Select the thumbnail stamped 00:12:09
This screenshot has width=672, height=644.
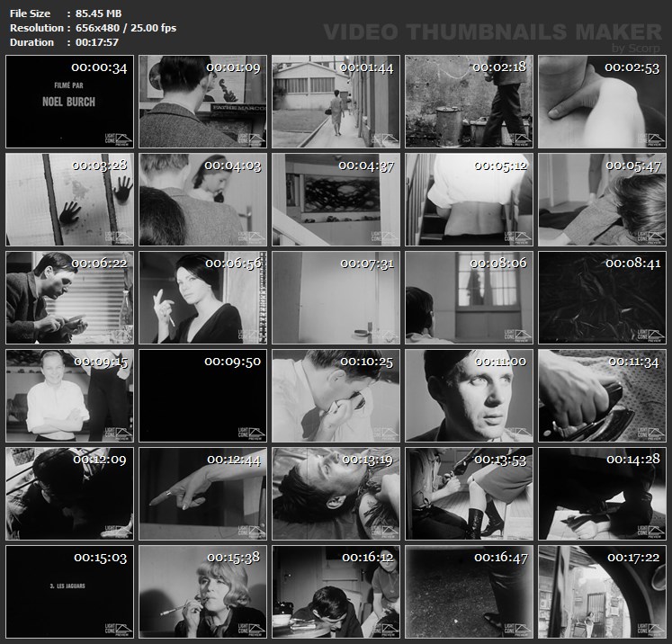(x=70, y=494)
